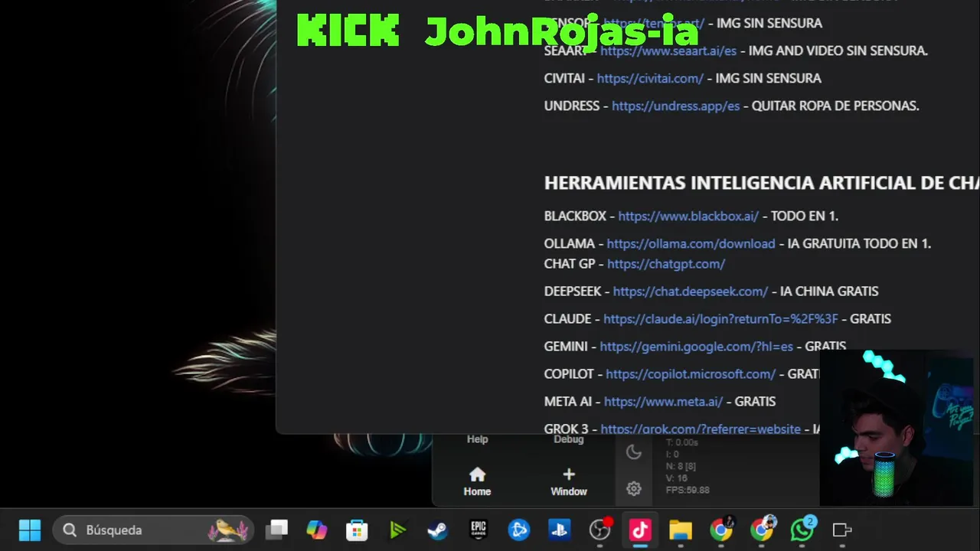Click the 'CHAT GP' label text

(x=570, y=263)
